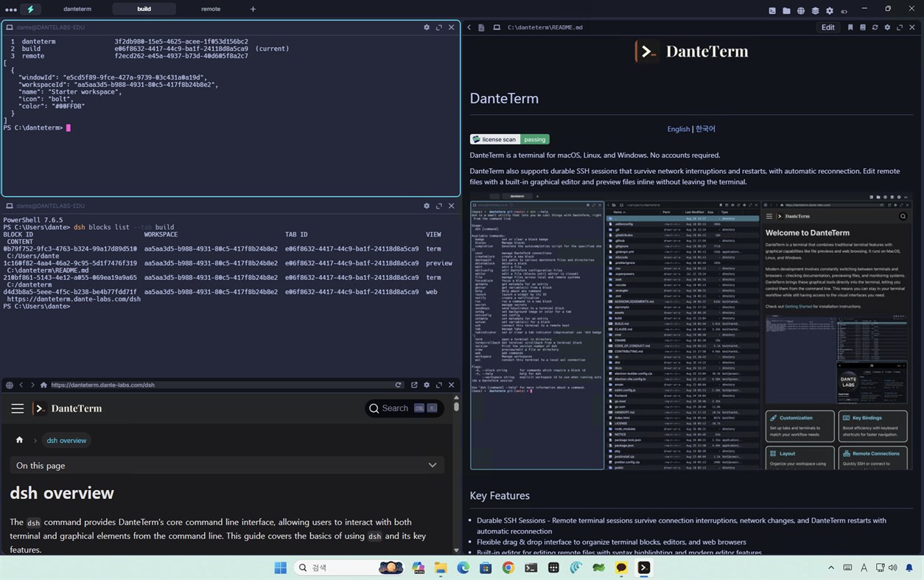Open the three-dots app menu
The width and height of the screenshot is (924, 580).
click(10, 9)
